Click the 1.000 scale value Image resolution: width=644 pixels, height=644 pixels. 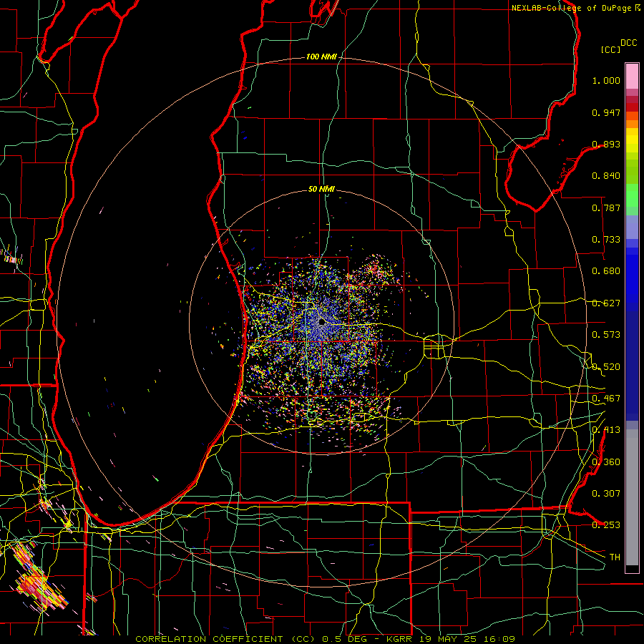[x=606, y=80]
